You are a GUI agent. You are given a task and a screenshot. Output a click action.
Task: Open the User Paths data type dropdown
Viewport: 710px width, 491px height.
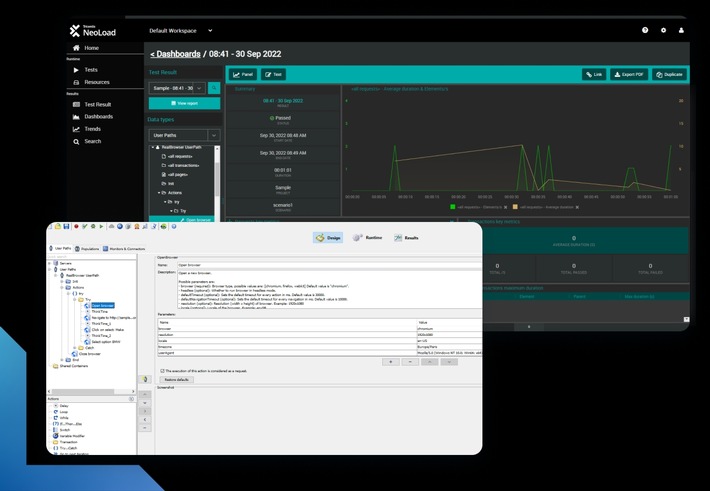pyautogui.click(x=184, y=135)
